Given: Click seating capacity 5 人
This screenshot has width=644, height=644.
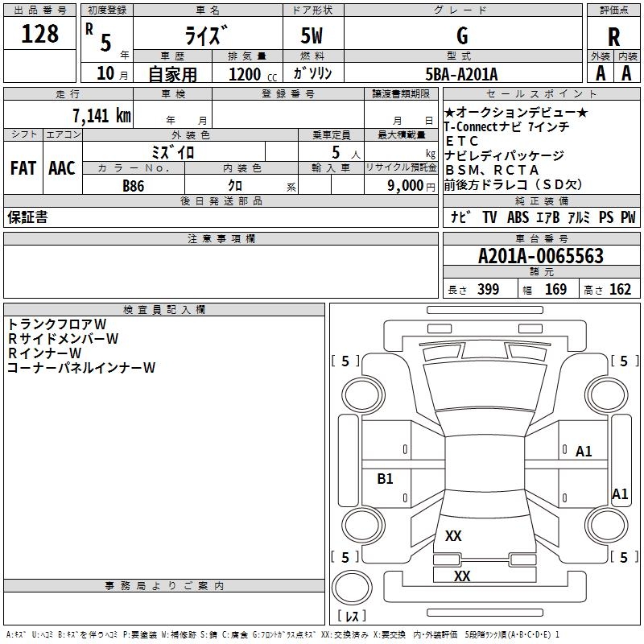Looking at the screenshot, I should click(345, 153).
